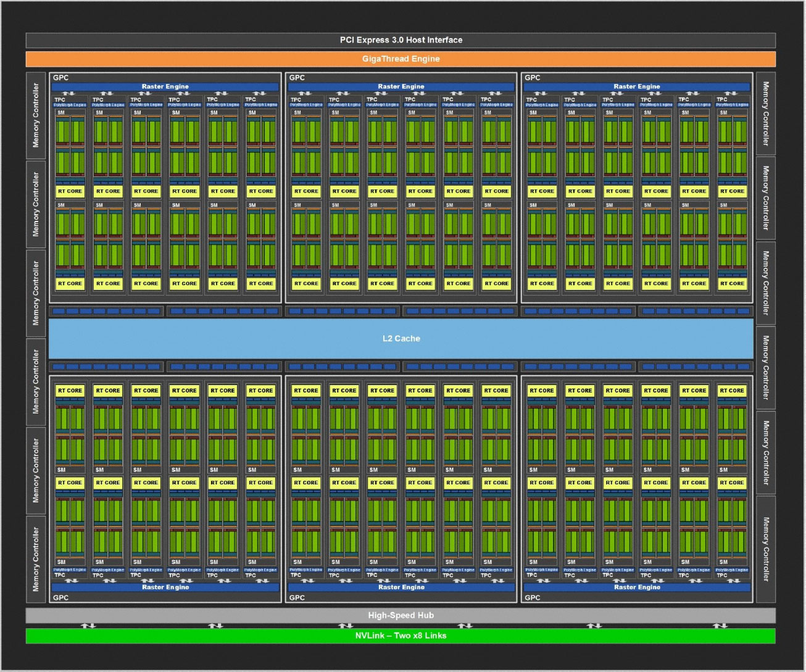Click the Raster Engine bar in the lower-middle GPC
This screenshot has height=672, width=806.
[x=401, y=587]
